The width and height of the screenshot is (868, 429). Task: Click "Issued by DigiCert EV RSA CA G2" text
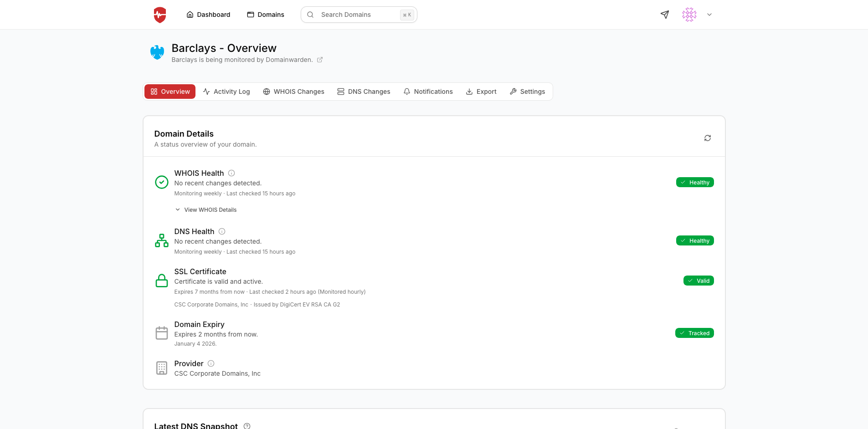297,305
